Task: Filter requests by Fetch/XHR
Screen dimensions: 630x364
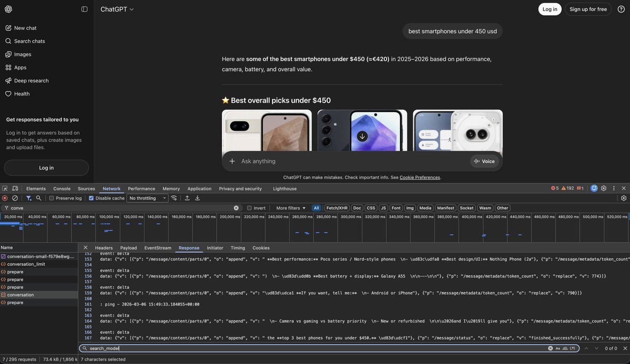Action: point(337,208)
